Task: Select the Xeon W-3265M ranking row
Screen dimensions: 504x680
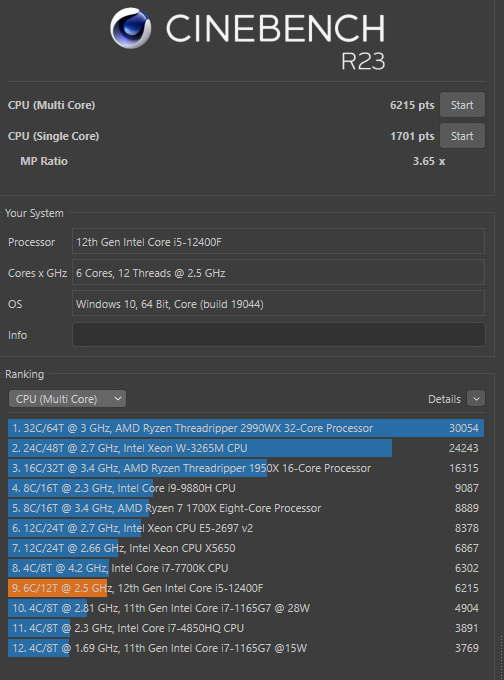Action: point(246,448)
